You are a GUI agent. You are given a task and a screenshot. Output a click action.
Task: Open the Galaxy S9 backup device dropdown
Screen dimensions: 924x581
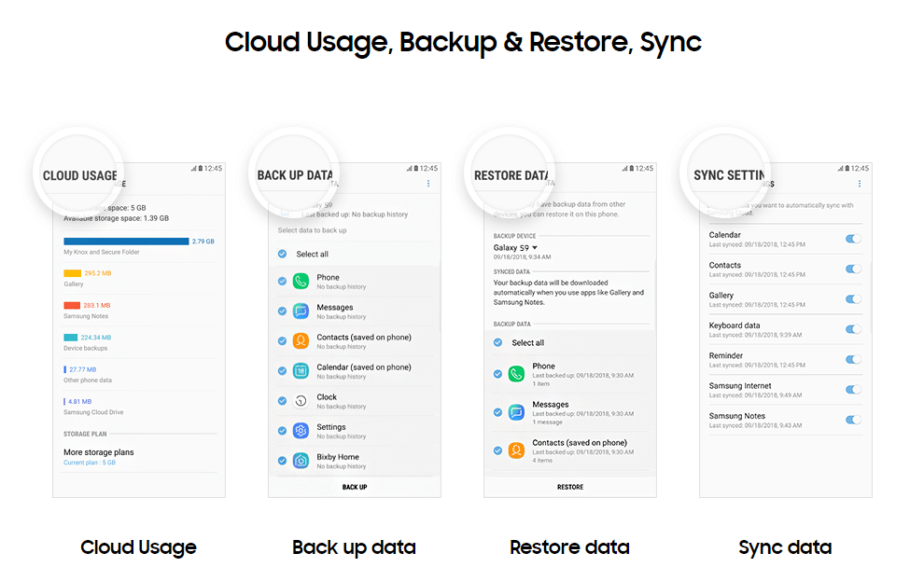515,248
